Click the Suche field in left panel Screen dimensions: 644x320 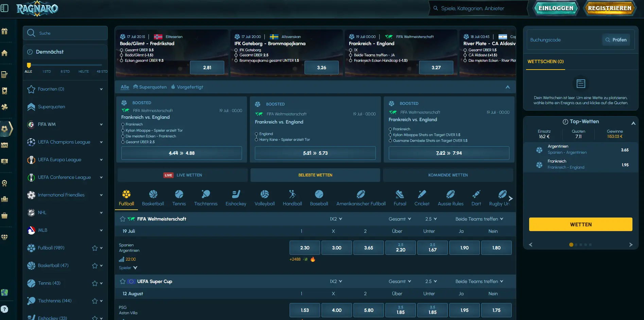pyautogui.click(x=65, y=33)
